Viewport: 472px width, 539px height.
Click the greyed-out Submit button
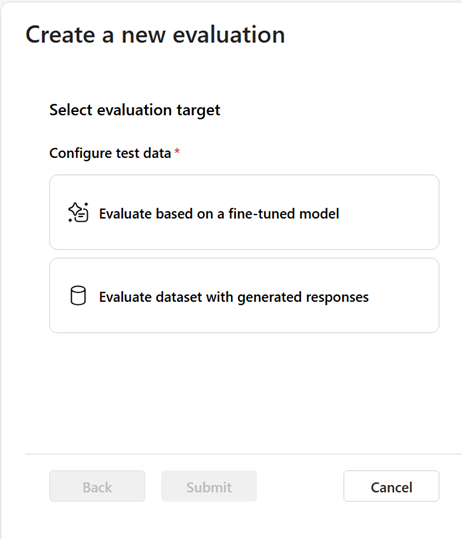pyautogui.click(x=209, y=486)
